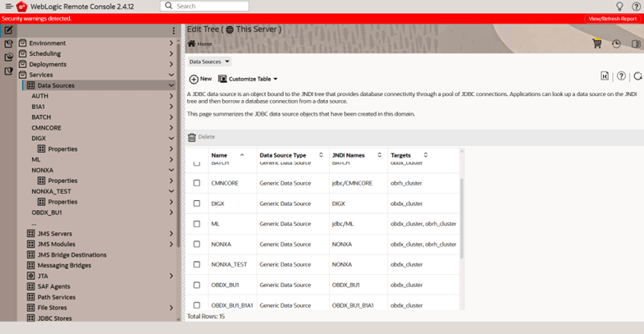
Task: Click the lightbulb tips icon
Action: pyautogui.click(x=619, y=7)
